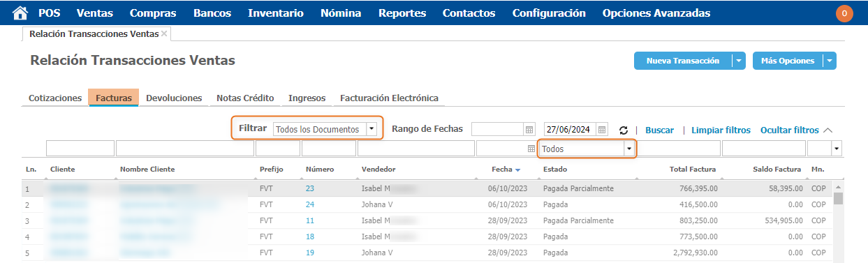Switch to the Notas Crédito tab

(x=245, y=98)
